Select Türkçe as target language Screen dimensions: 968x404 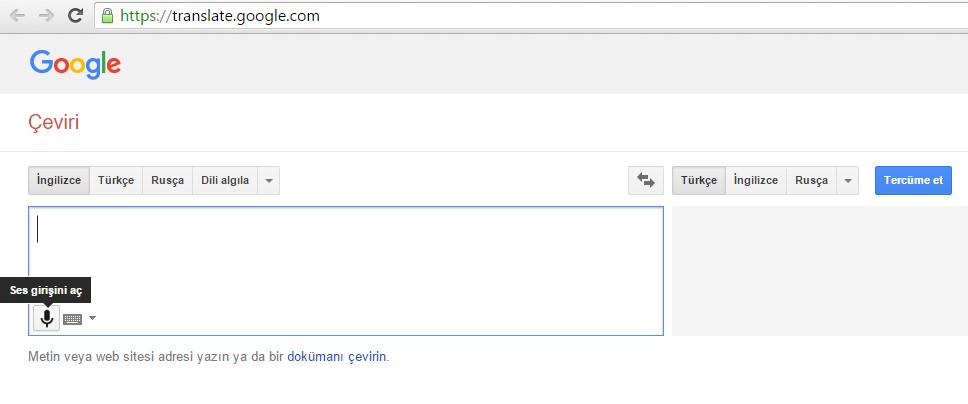tap(699, 180)
